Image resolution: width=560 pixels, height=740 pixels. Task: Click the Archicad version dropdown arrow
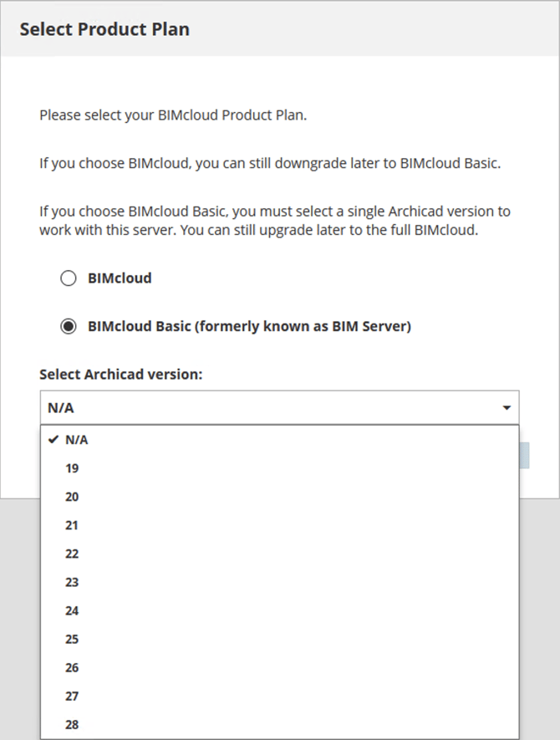pyautogui.click(x=507, y=408)
